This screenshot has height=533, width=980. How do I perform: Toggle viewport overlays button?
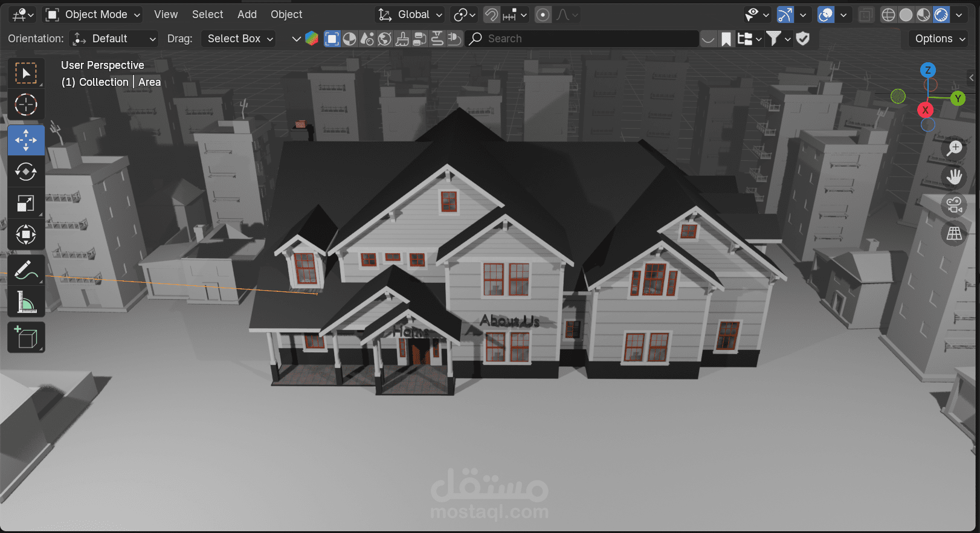pyautogui.click(x=825, y=15)
